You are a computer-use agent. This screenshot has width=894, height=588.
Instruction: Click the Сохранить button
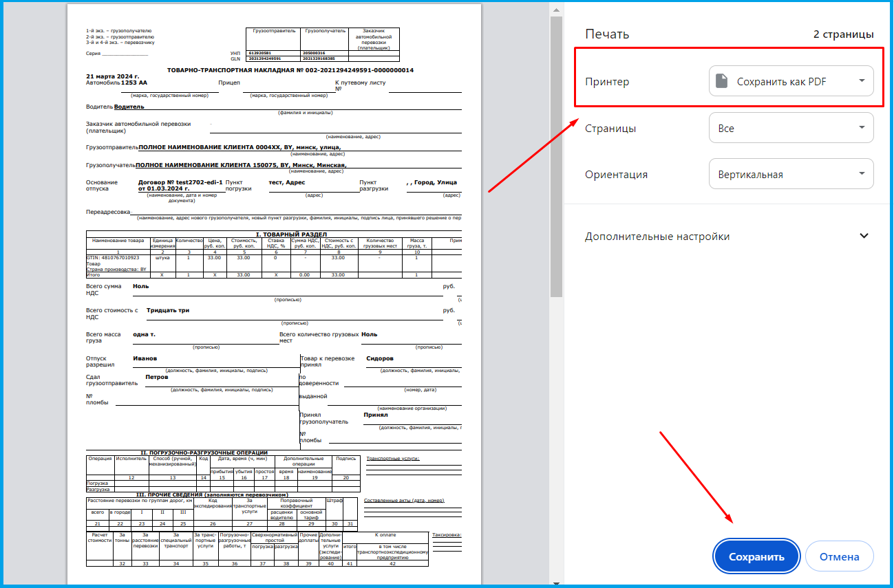(x=756, y=556)
